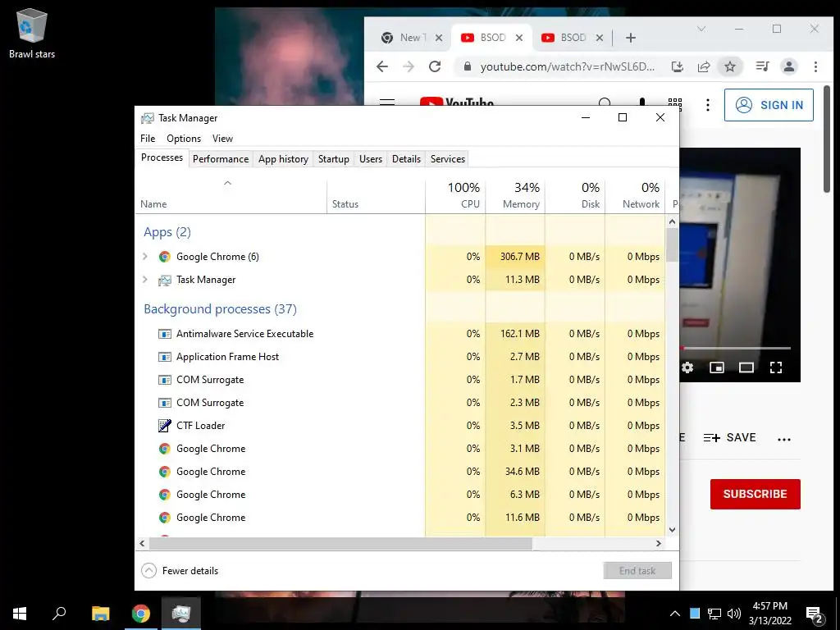Sort processes by CPU column header
840x630 pixels.
[x=455, y=196]
